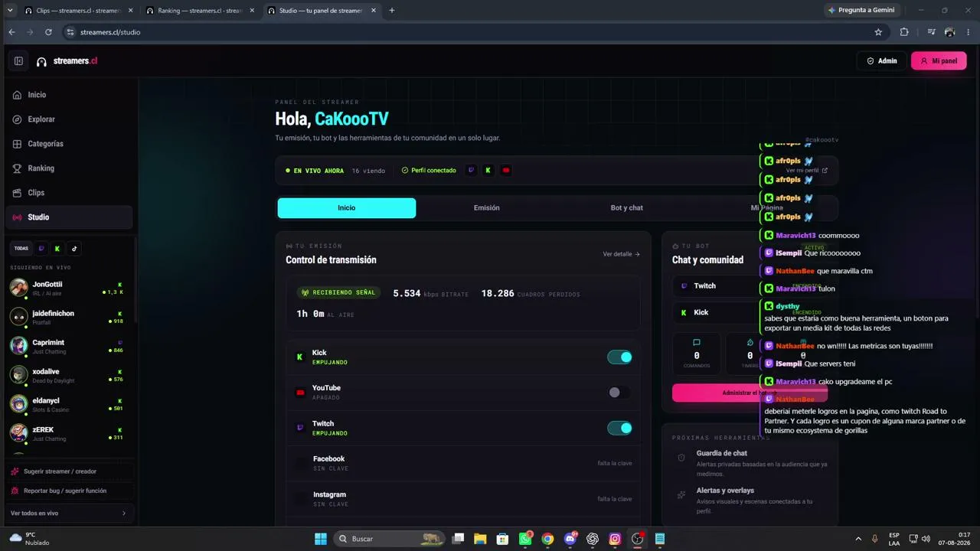This screenshot has height=551, width=980.
Task: Click the taskbar Buscar search box
Action: click(x=390, y=539)
